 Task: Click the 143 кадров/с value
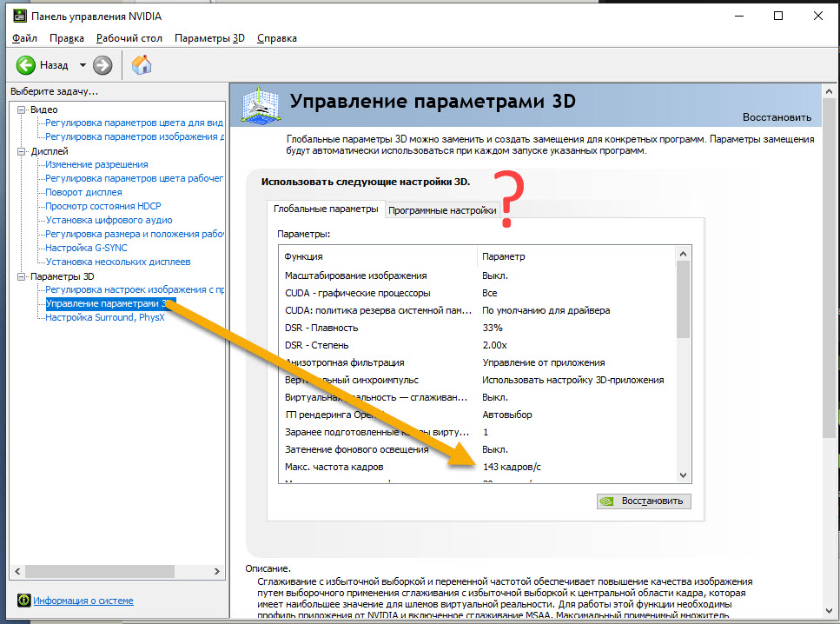point(512,467)
